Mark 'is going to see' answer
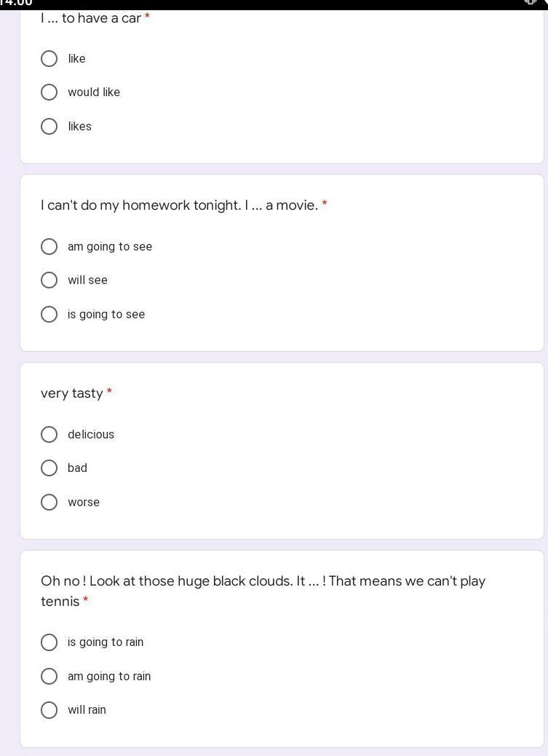Image resolution: width=548 pixels, height=756 pixels. click(49, 315)
